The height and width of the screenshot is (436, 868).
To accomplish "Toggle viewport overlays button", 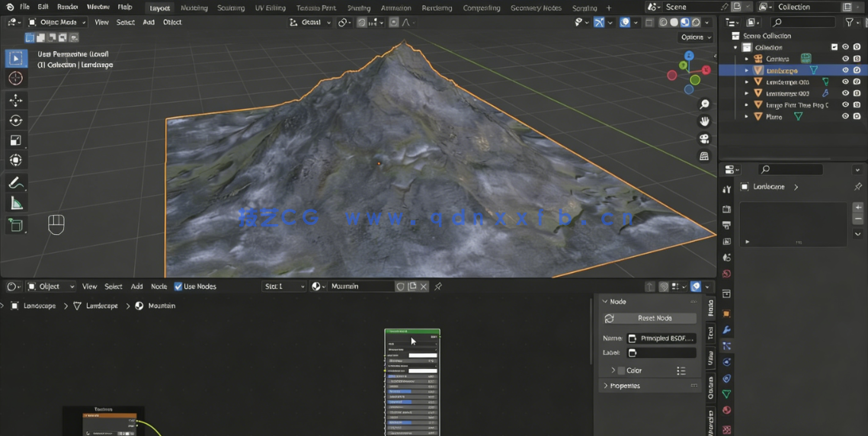I will pos(624,22).
